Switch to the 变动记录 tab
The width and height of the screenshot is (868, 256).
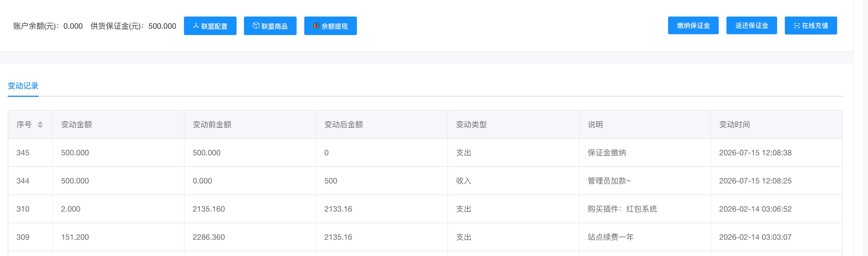coord(23,86)
